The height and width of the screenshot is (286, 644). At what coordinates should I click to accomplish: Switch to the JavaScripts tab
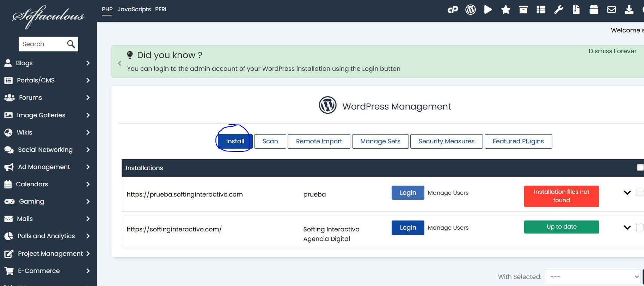tap(134, 10)
